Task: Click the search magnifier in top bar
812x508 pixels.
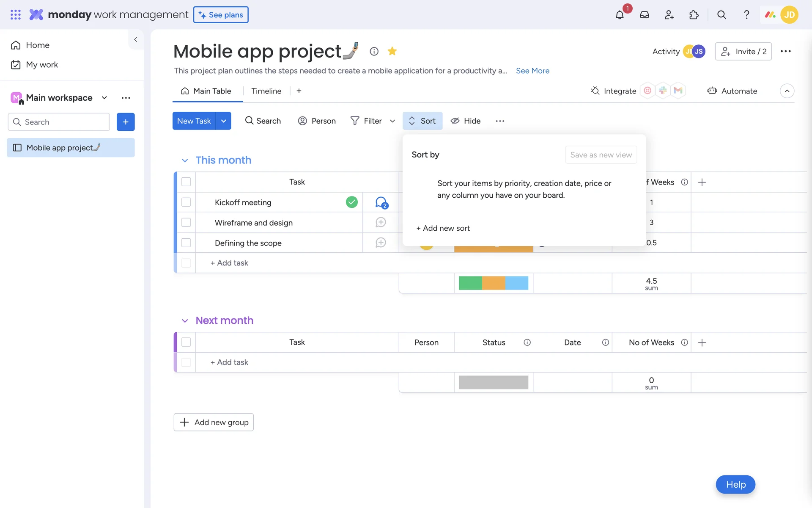Action: coord(721,15)
